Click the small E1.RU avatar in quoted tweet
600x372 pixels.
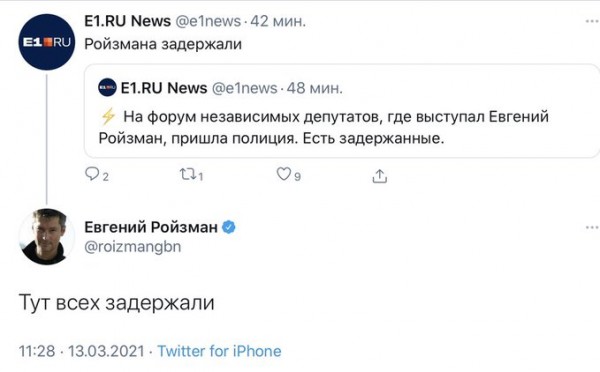(x=107, y=88)
